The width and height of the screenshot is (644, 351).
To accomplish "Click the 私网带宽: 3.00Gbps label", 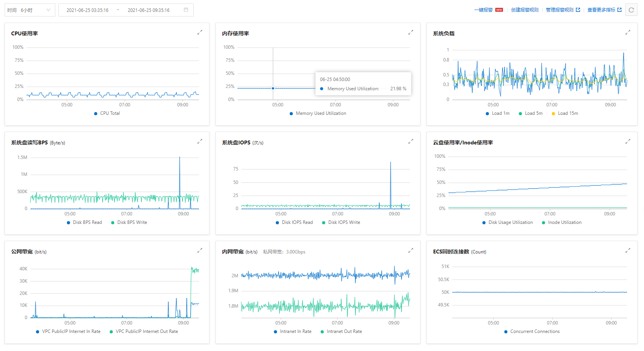I will [284, 252].
